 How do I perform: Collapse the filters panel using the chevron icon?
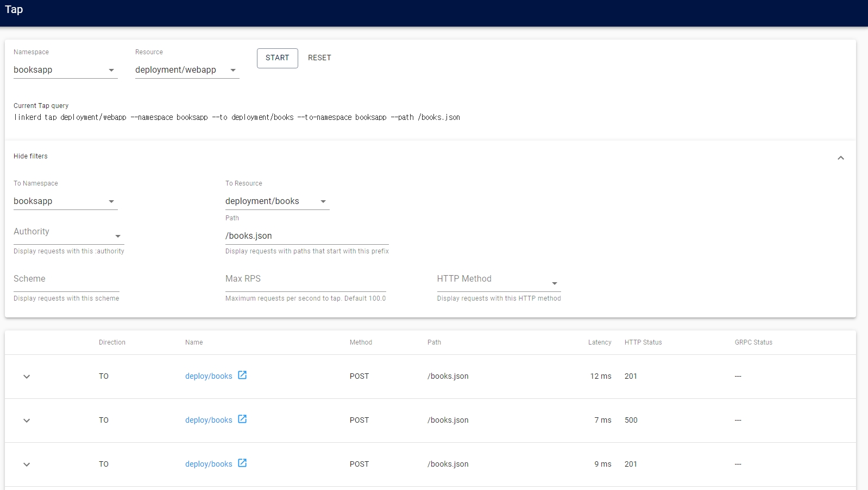(840, 158)
